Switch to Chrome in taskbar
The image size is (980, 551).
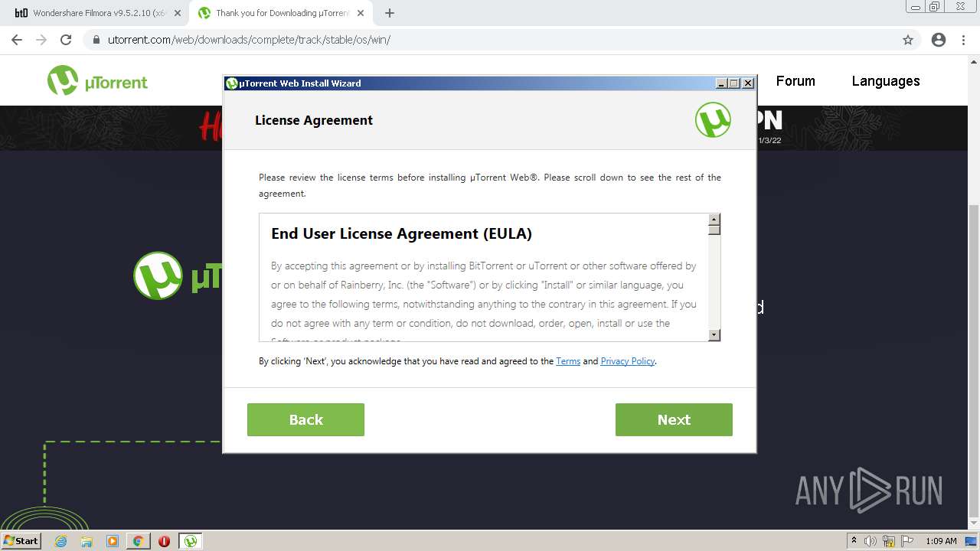[x=139, y=541]
